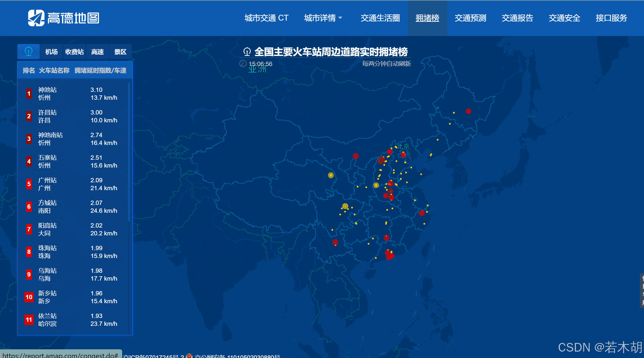Viewport: 644px width, 358px height.
Task: Click the clock icon next to refresh time
Action: pos(243,63)
